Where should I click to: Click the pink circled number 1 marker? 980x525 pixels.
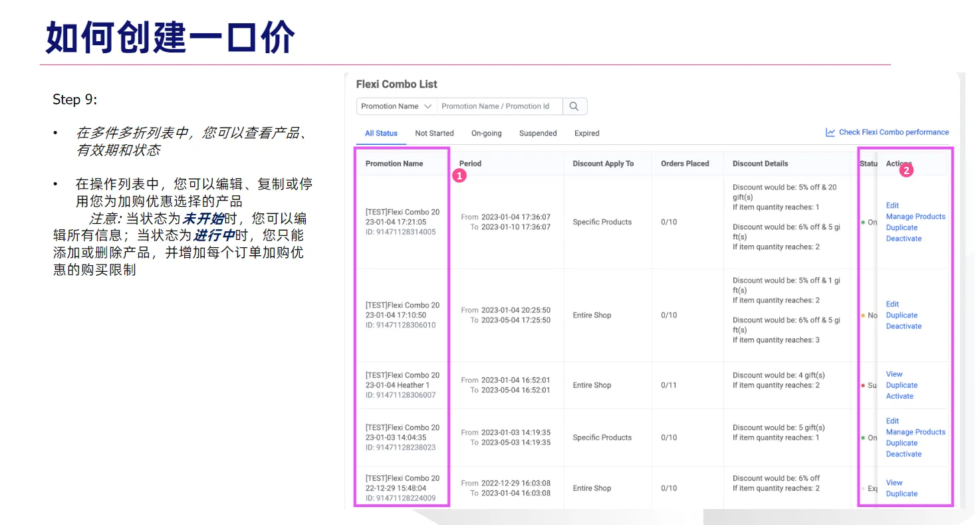[459, 175]
